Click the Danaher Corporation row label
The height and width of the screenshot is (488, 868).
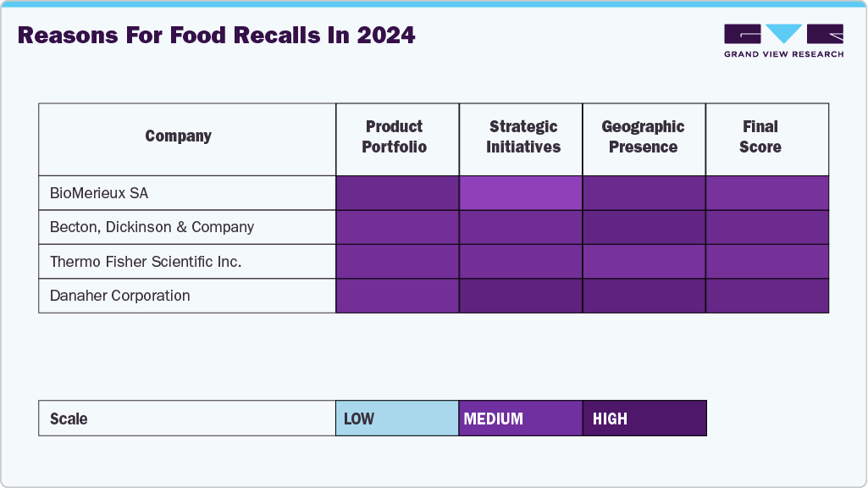[120, 296]
